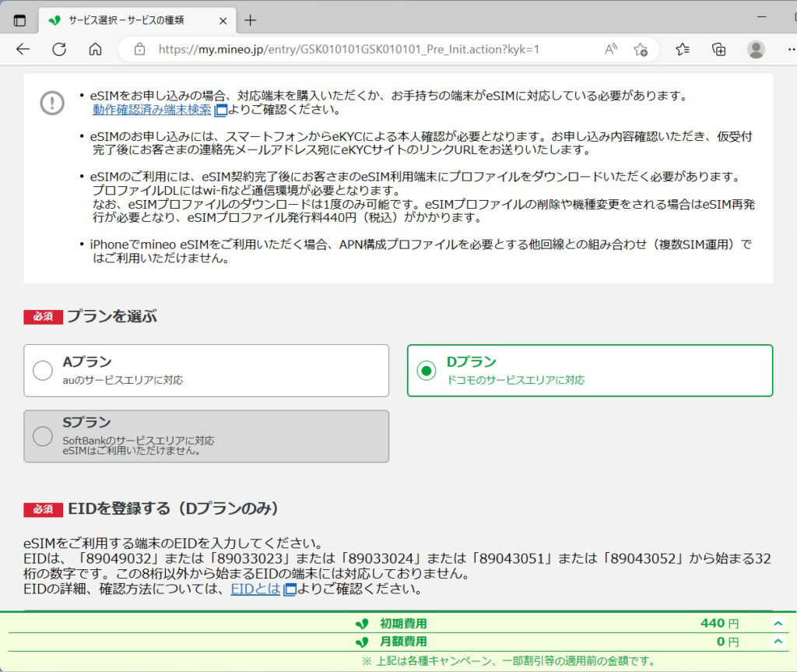This screenshot has width=797, height=672.
Task: Open the 動作確認済み端末検索 link
Action: click(x=152, y=109)
